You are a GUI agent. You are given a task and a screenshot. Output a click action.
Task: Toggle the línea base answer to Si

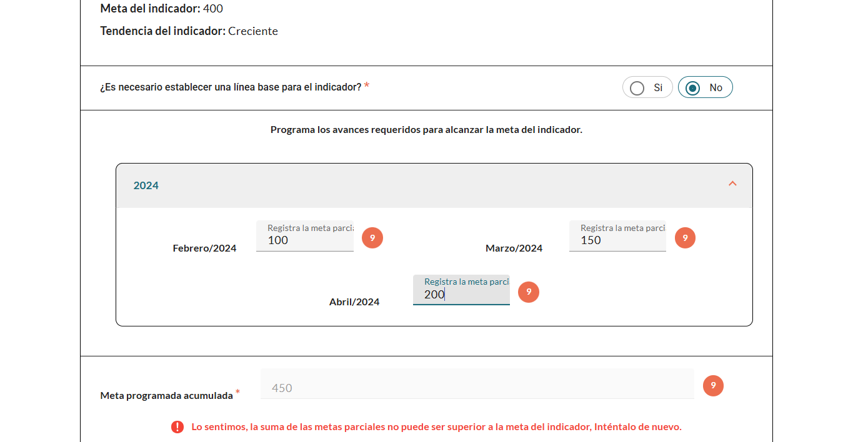tap(638, 87)
